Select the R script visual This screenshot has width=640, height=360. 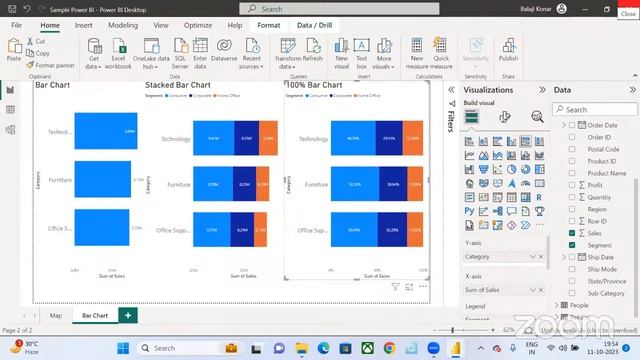[x=539, y=197]
